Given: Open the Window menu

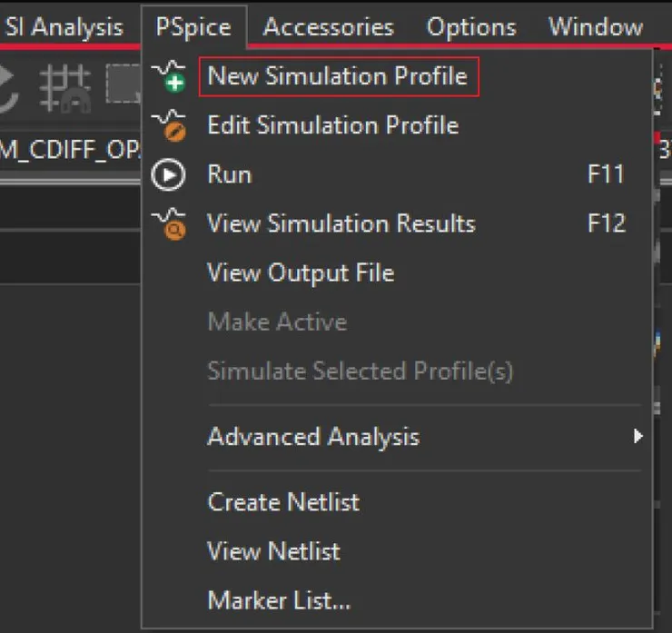Looking at the screenshot, I should coord(595,27).
